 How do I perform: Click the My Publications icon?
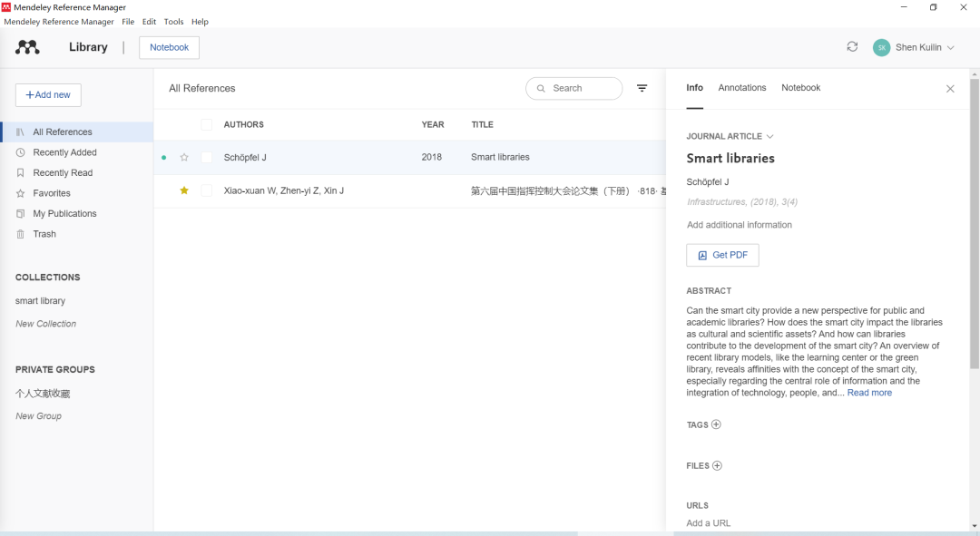click(x=20, y=214)
